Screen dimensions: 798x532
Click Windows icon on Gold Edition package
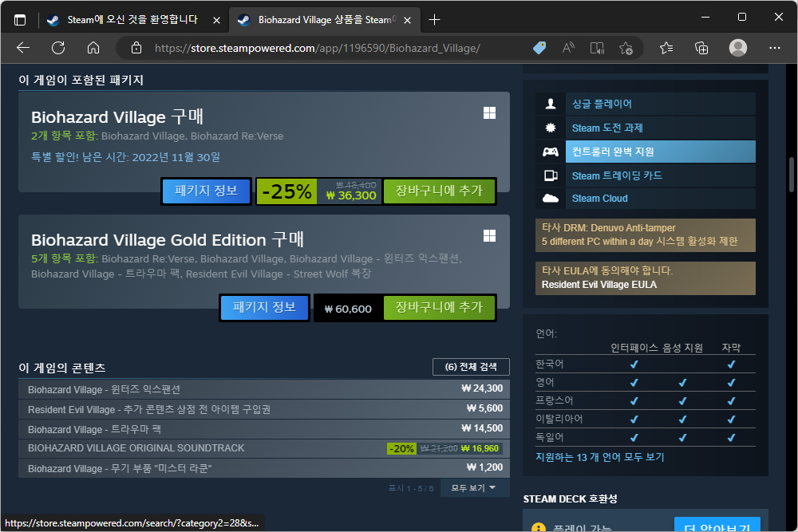tap(490, 235)
